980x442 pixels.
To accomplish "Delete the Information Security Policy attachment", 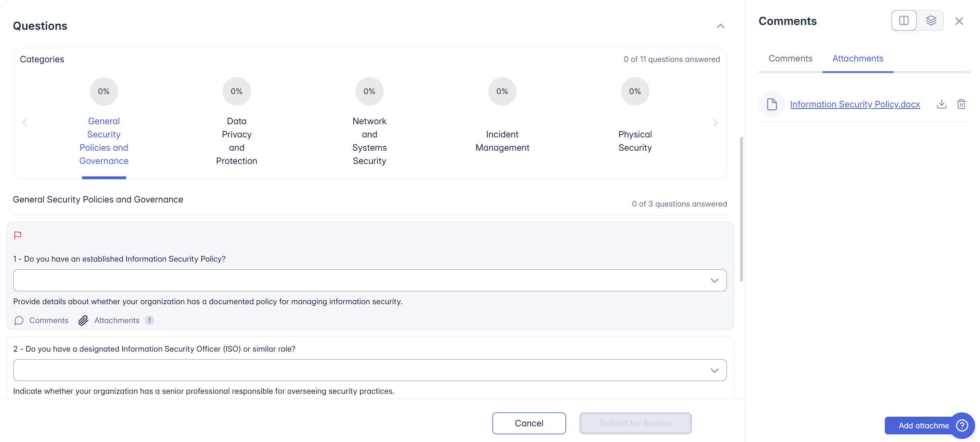I will 962,104.
